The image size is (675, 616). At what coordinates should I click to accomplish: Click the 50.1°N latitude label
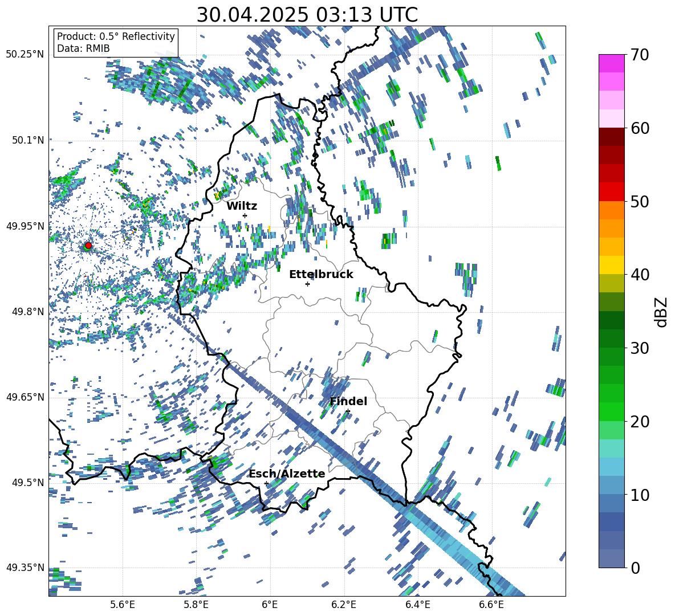tap(29, 140)
